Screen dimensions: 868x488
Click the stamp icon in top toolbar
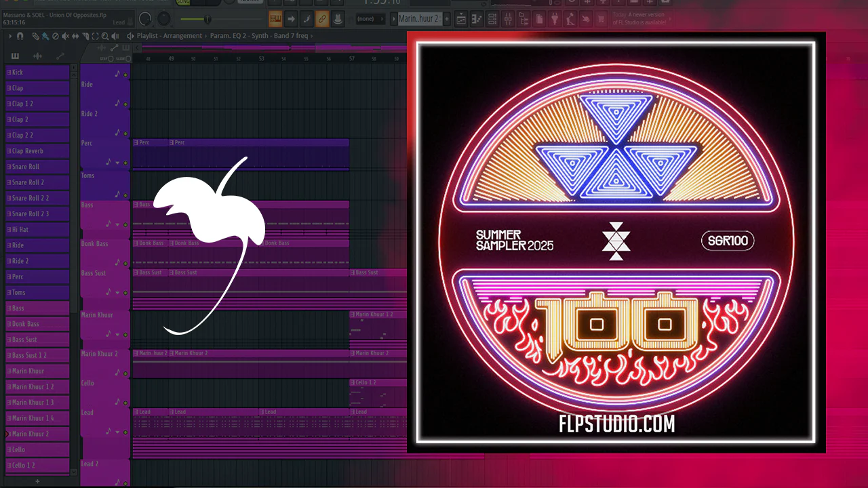pos(338,19)
